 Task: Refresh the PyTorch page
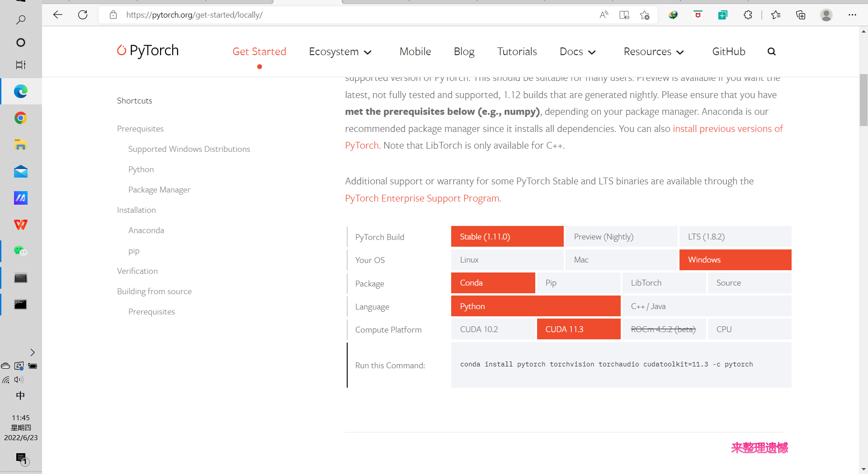[83, 15]
